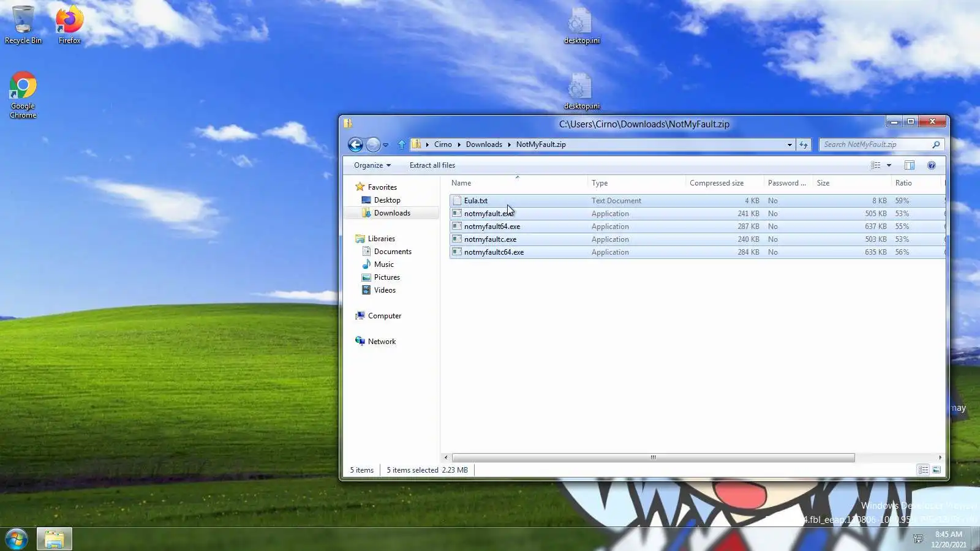Click the change view icon
980x551 pixels.
click(876, 165)
